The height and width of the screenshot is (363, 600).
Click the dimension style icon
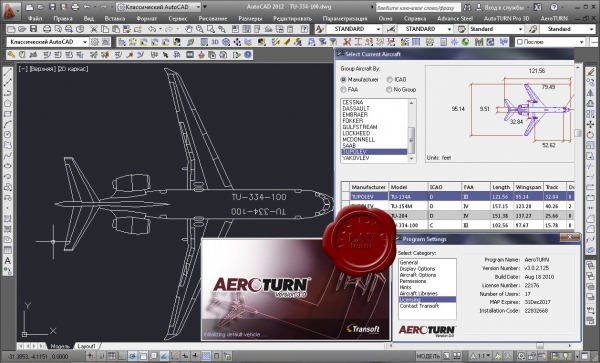click(x=391, y=29)
